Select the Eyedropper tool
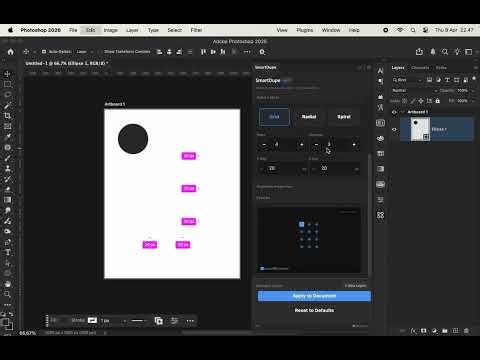The width and height of the screenshot is (480, 360). (7, 136)
